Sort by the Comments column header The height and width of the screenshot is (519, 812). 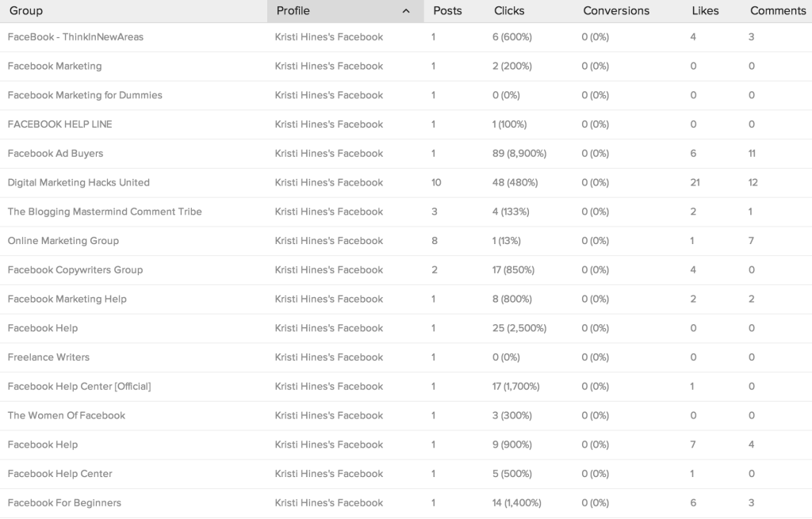click(778, 11)
